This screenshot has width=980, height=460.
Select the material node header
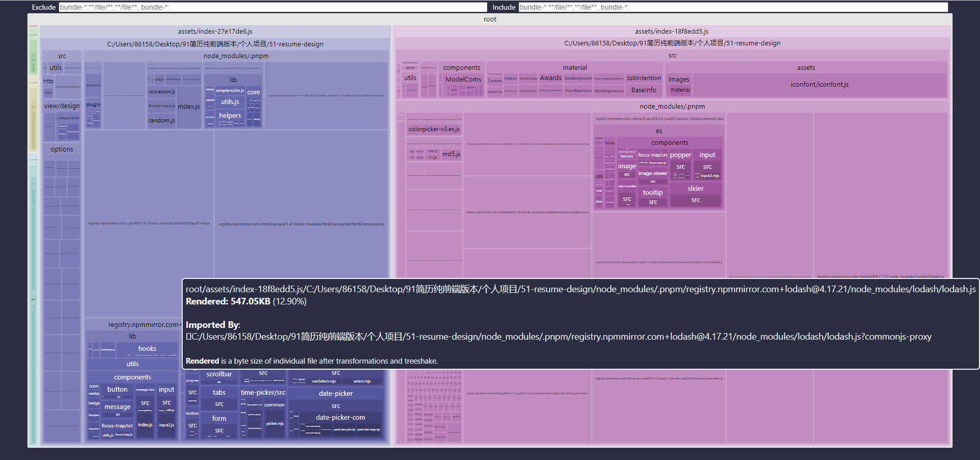pyautogui.click(x=575, y=67)
